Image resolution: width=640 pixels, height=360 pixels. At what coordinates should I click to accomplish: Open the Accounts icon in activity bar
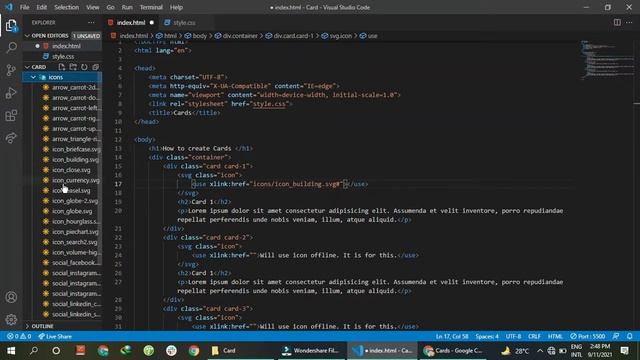[x=11, y=297]
